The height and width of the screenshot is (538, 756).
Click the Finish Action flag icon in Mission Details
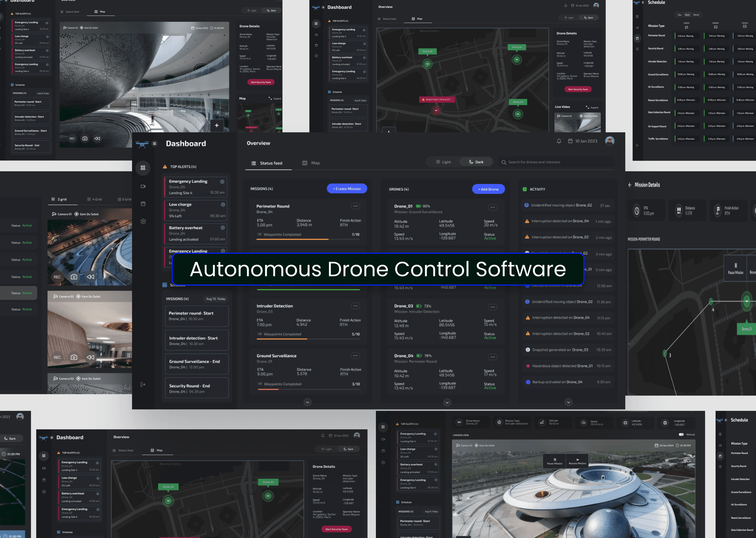click(x=718, y=211)
